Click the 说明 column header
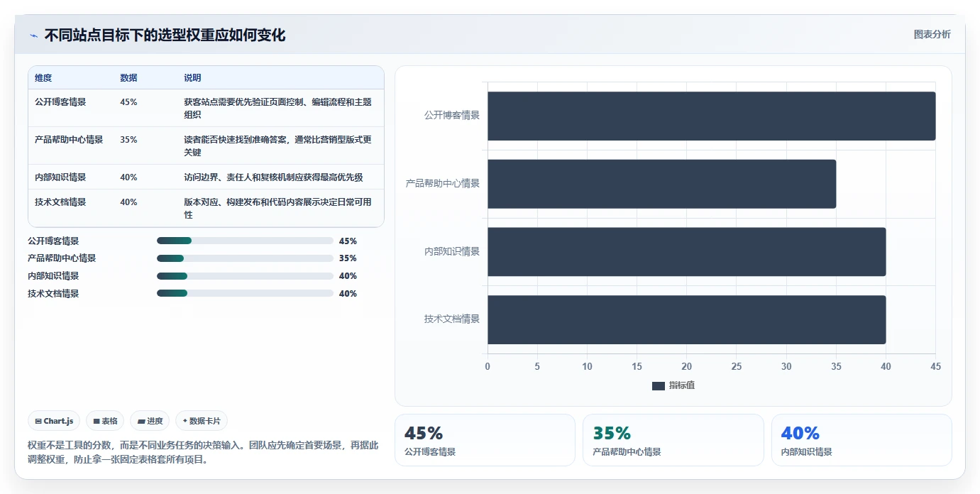 click(x=192, y=78)
